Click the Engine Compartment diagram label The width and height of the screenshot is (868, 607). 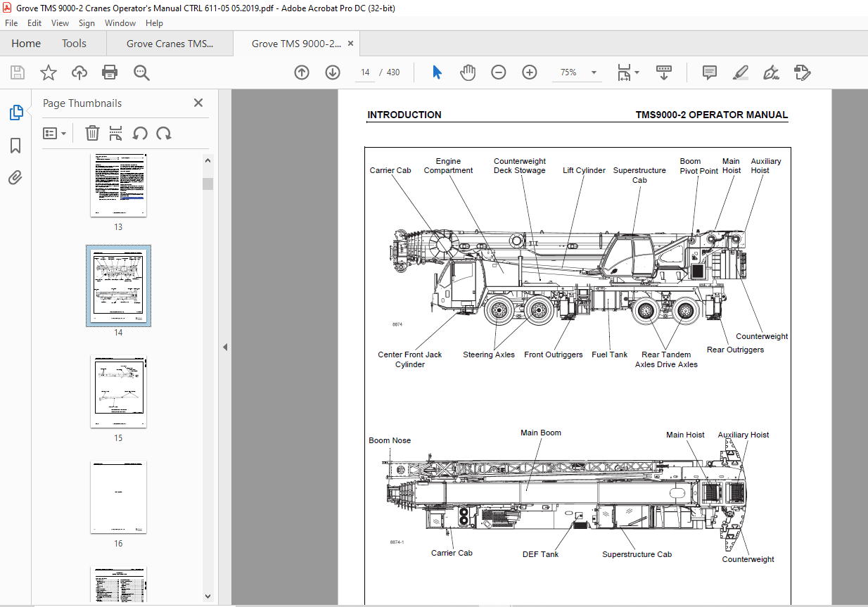click(448, 166)
